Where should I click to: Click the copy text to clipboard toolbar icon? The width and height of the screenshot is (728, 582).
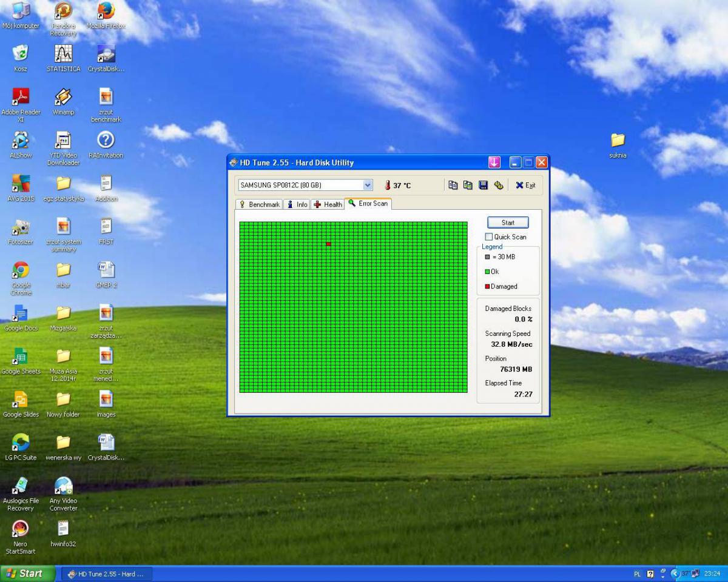tap(453, 185)
